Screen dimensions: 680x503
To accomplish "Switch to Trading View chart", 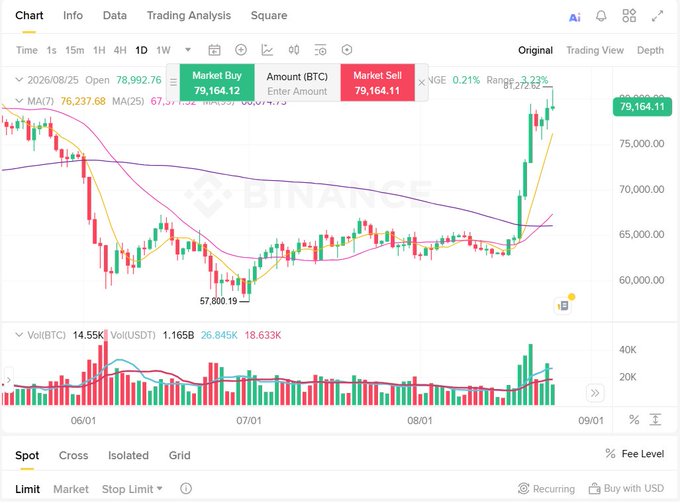I will pyautogui.click(x=595, y=50).
